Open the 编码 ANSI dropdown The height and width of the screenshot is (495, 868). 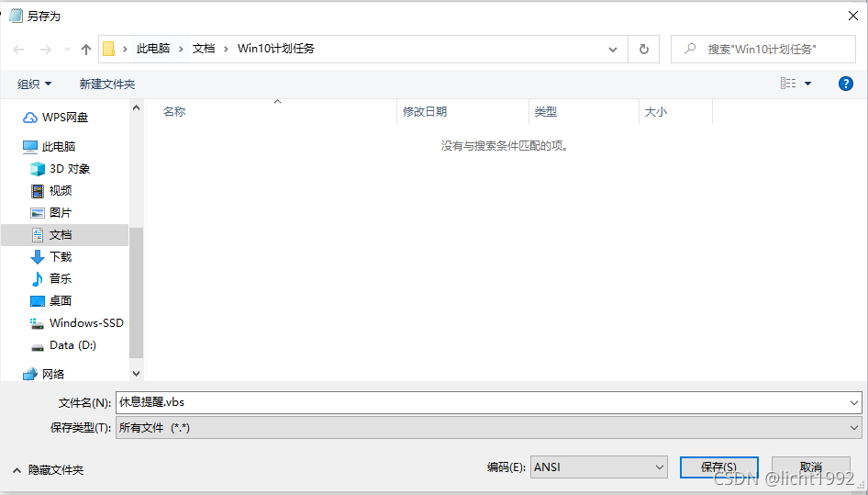click(x=599, y=467)
